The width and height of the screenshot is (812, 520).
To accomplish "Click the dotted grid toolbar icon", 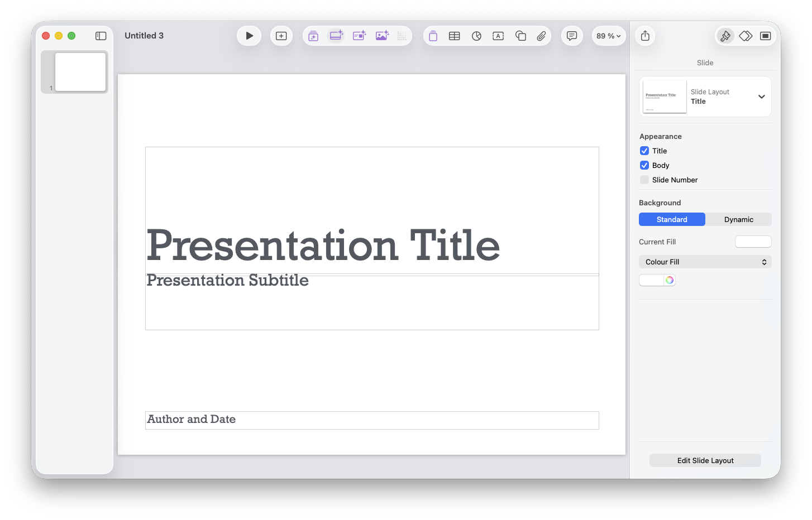I will pos(402,36).
